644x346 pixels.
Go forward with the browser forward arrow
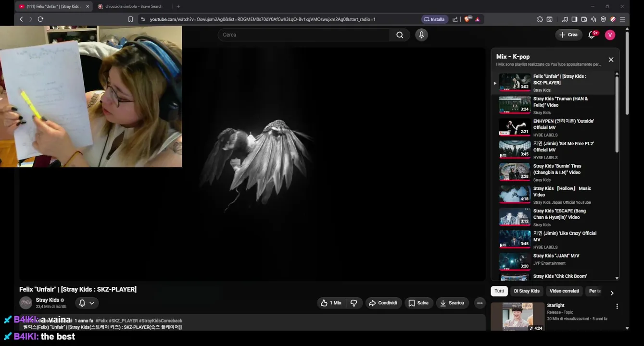pos(31,19)
